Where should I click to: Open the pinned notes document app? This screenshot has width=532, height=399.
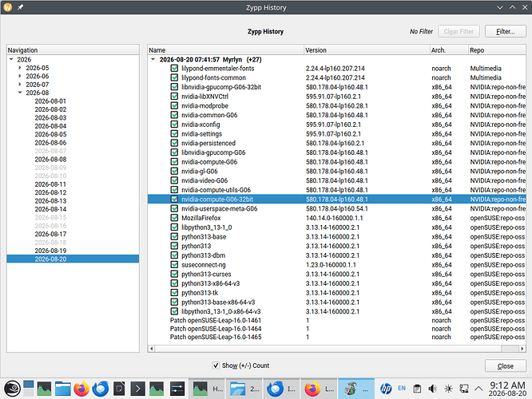[x=119, y=389]
